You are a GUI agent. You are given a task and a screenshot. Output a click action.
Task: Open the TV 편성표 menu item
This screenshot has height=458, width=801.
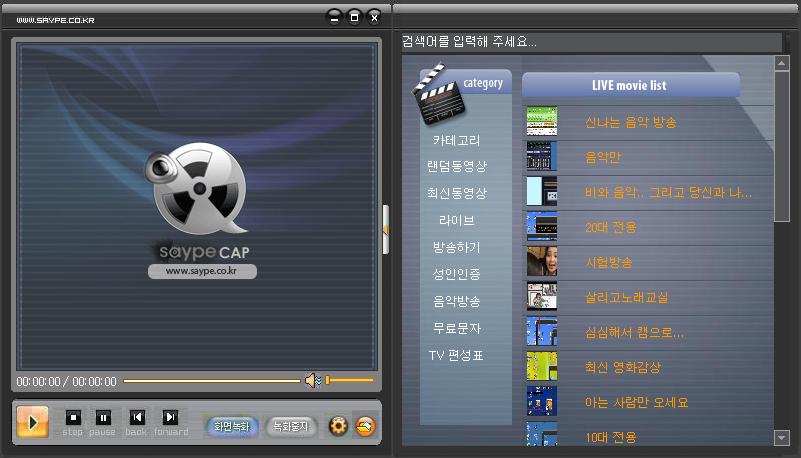coord(456,355)
